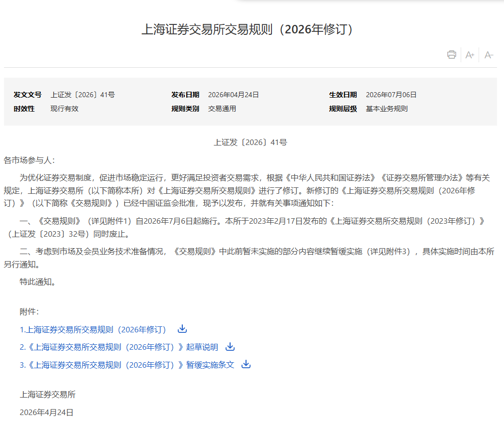Click the 规则层级 value 基本业务规则
The height and width of the screenshot is (425, 504).
tap(386, 109)
